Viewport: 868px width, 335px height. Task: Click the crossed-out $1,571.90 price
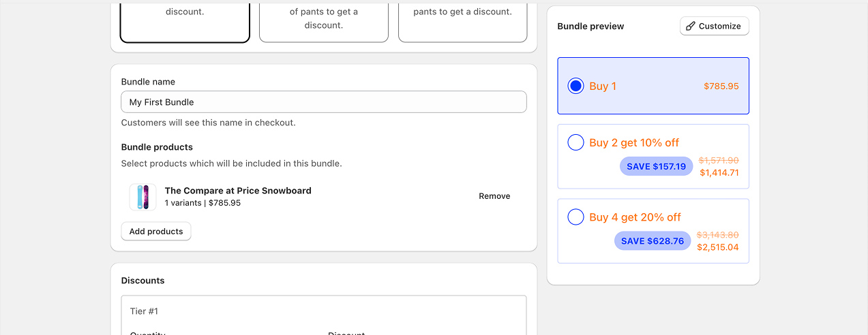(719, 161)
